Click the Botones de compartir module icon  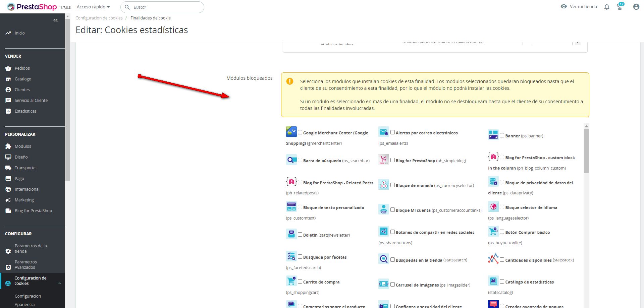pos(384,231)
